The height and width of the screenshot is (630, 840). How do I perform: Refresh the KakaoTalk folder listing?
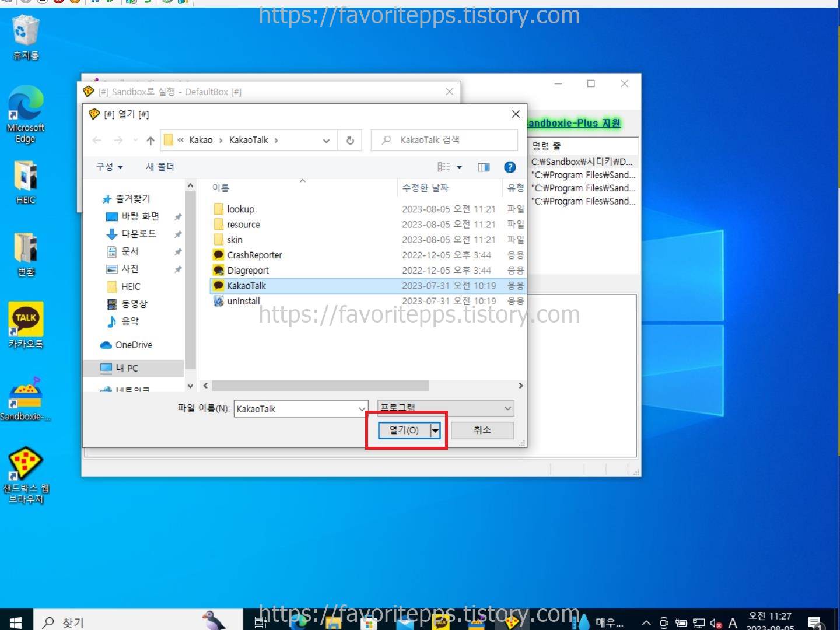(x=350, y=140)
